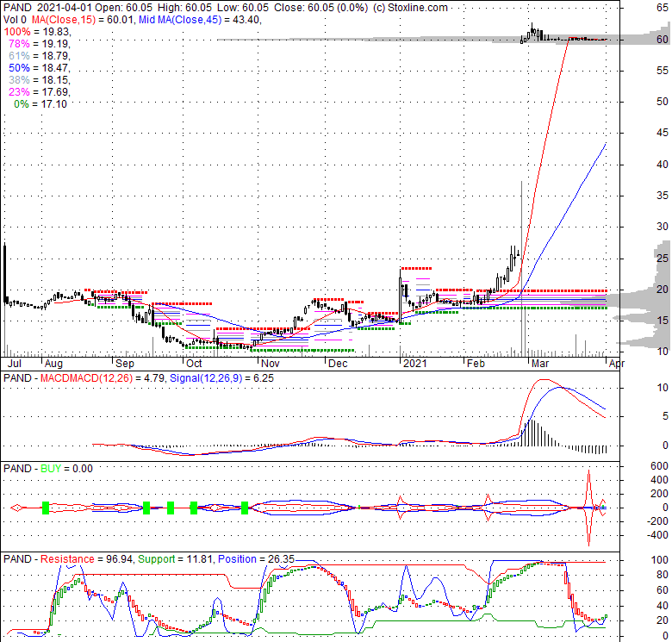672x642 pixels.
Task: Click the '38%' = 18.15 Fibonacci level
Action: [x=40, y=80]
